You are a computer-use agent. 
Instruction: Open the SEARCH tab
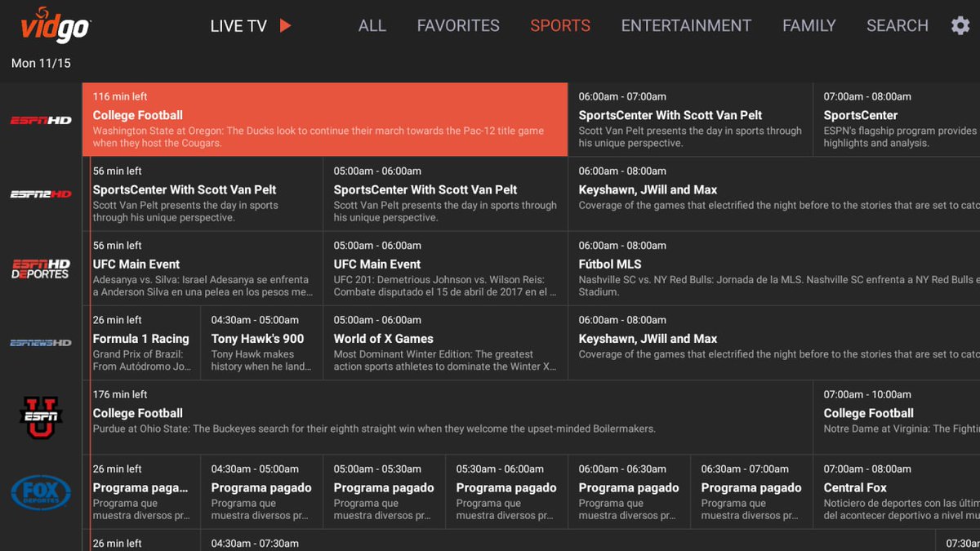[x=897, y=25]
